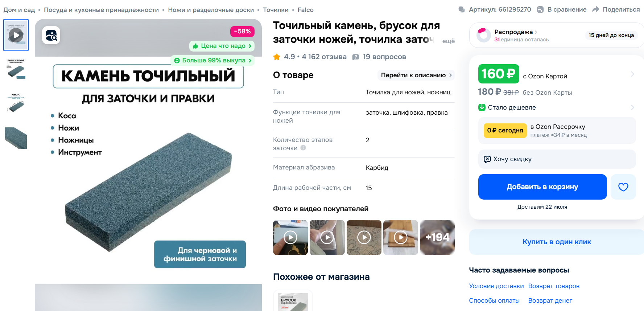The image size is (644, 311).
Task: Open Ножи и разделочные доски breadcrumb
Action: coord(211,10)
